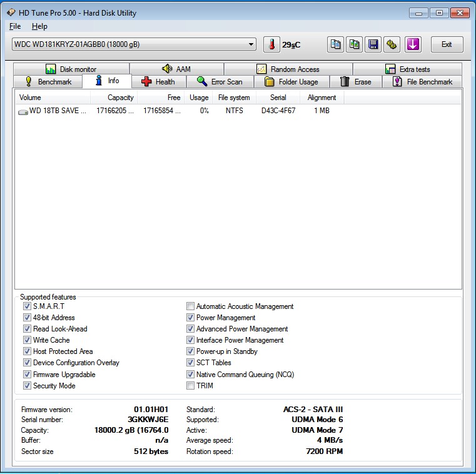Maximize the HD Tune Pro window
476x474 pixels.
439,13
